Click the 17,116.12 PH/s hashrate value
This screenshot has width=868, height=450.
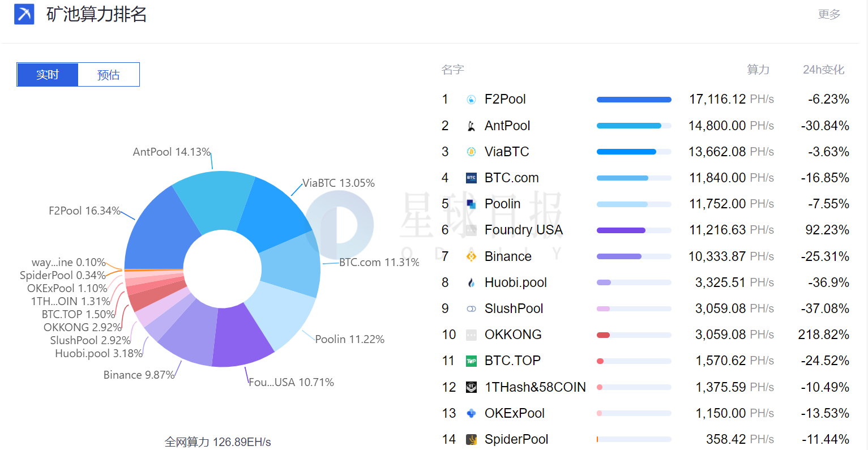click(x=732, y=99)
